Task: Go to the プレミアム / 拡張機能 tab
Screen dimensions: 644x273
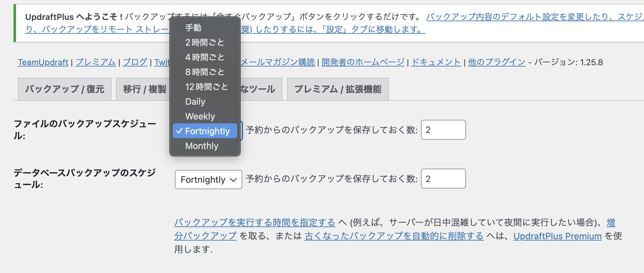Action: (338, 89)
